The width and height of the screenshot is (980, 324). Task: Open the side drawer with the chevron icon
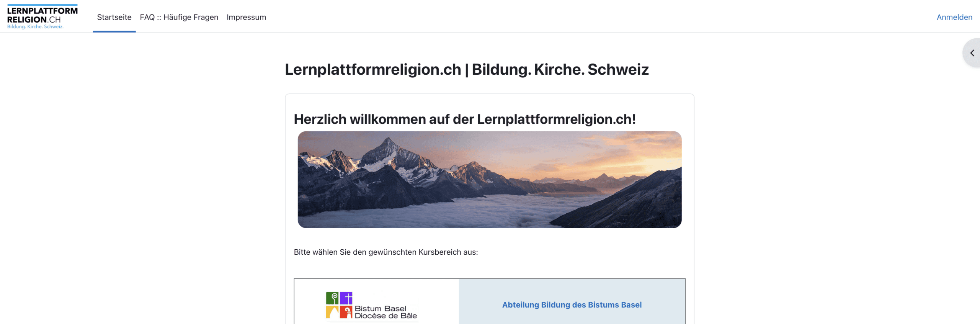(972, 53)
